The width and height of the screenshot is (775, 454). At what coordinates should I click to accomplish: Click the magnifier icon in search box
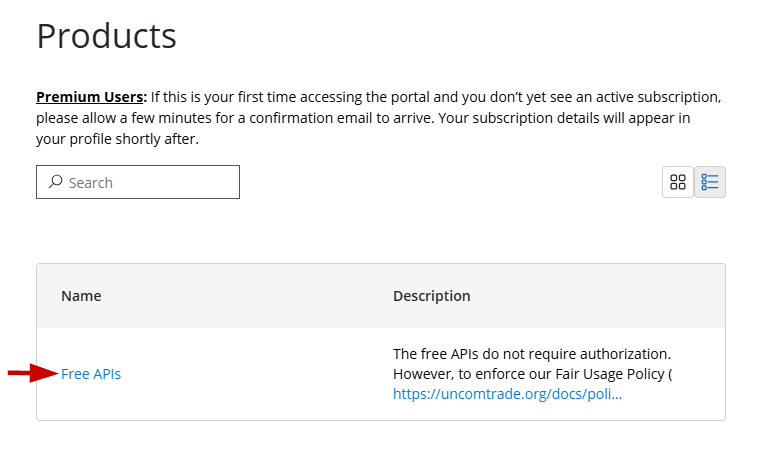pyautogui.click(x=56, y=182)
